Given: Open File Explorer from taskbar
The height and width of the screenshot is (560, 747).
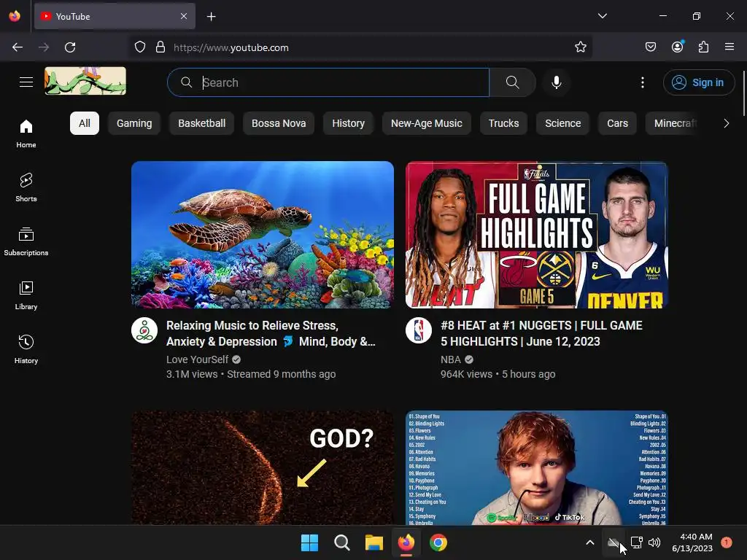Looking at the screenshot, I should (x=374, y=542).
